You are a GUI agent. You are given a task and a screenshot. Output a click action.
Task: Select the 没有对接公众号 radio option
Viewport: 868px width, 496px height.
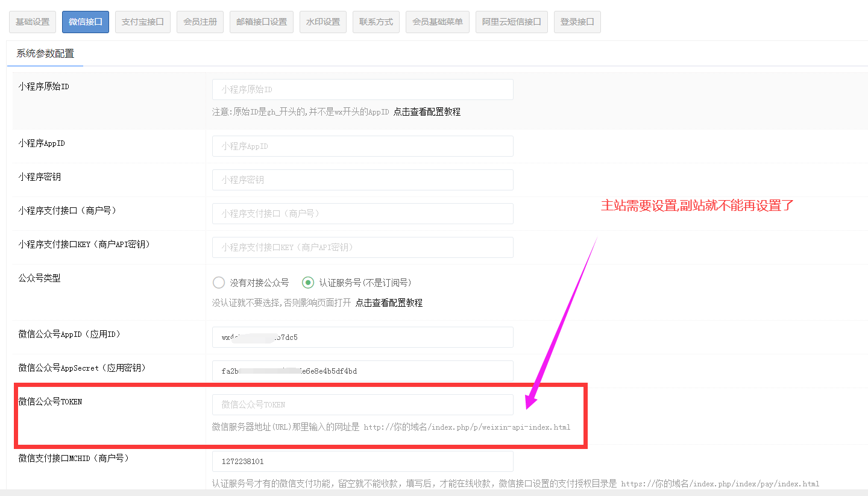coord(219,283)
